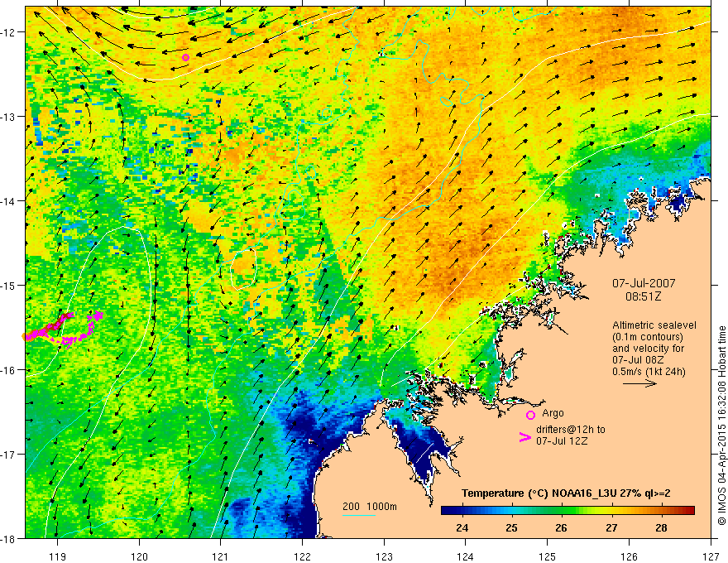Click the cyan bathymetry legend line
Viewport: 728px width, 563px height.
(359, 515)
